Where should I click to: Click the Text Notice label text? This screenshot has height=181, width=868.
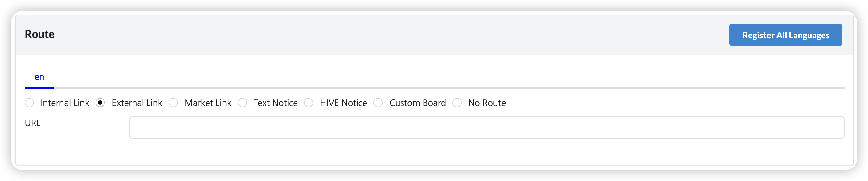(276, 103)
